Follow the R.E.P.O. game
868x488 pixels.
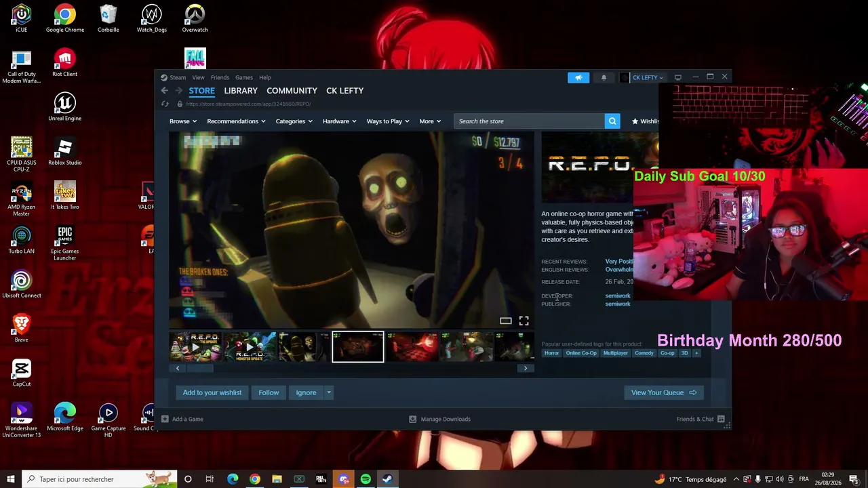(269, 392)
